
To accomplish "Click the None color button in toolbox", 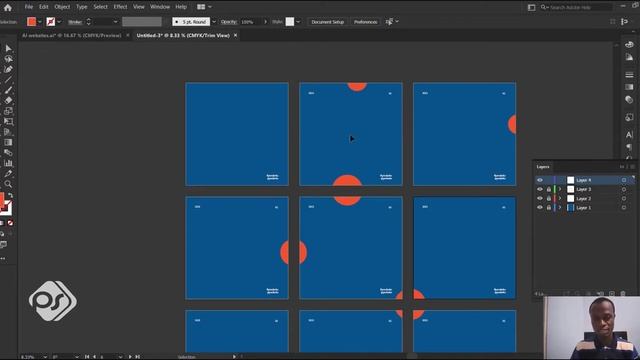I will point(11,223).
